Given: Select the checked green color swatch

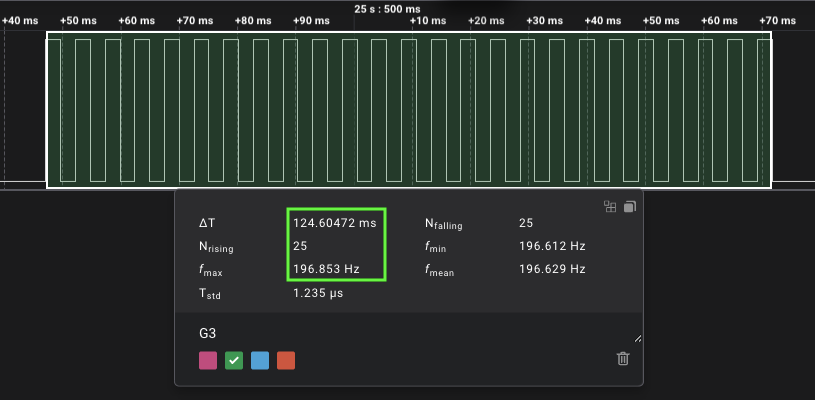Looking at the screenshot, I should (234, 361).
